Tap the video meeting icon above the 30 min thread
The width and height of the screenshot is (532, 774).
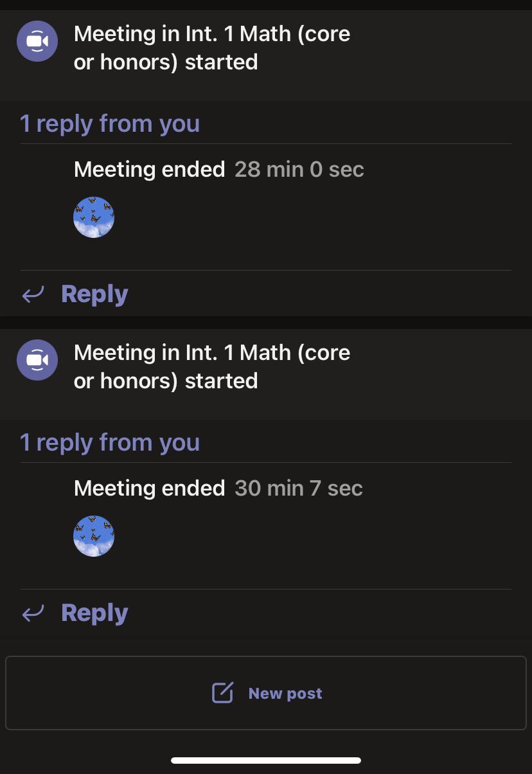click(37, 360)
